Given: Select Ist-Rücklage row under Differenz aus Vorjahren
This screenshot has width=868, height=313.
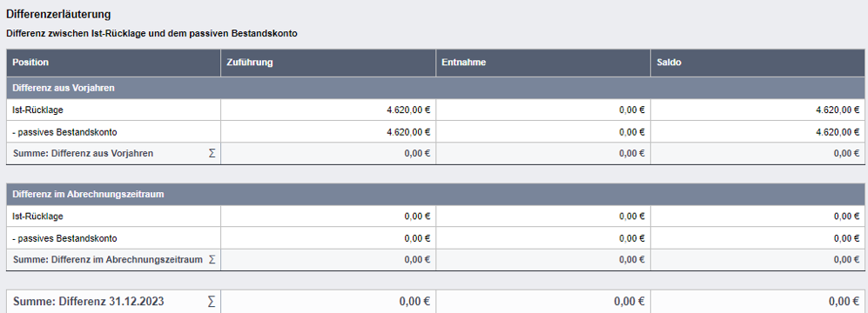Looking at the screenshot, I should point(435,110).
